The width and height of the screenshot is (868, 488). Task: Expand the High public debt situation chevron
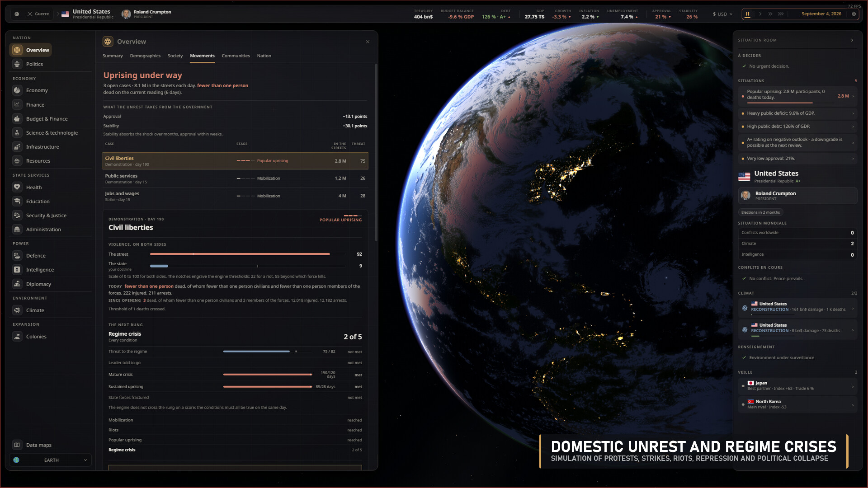coord(853,127)
